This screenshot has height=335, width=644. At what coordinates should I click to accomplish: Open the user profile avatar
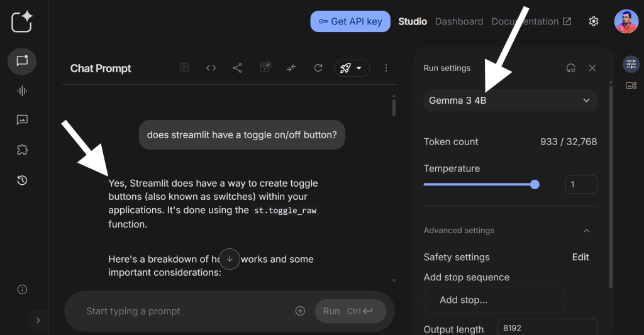click(x=626, y=21)
